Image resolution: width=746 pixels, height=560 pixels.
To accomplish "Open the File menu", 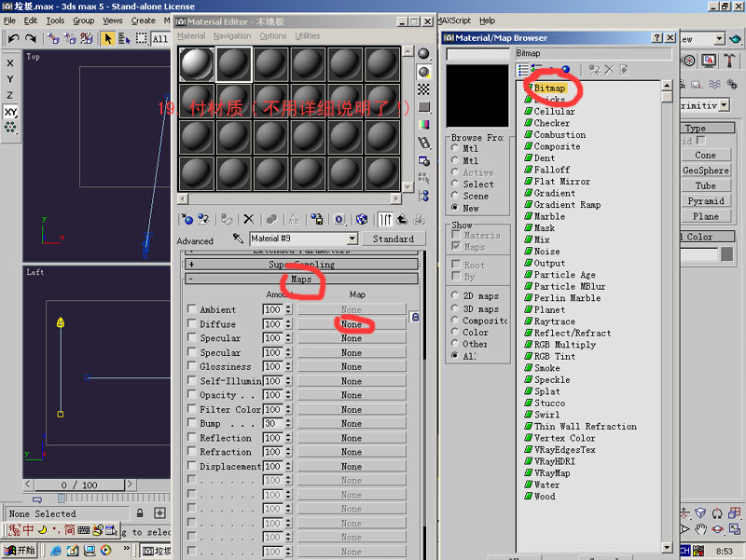I will [x=9, y=20].
